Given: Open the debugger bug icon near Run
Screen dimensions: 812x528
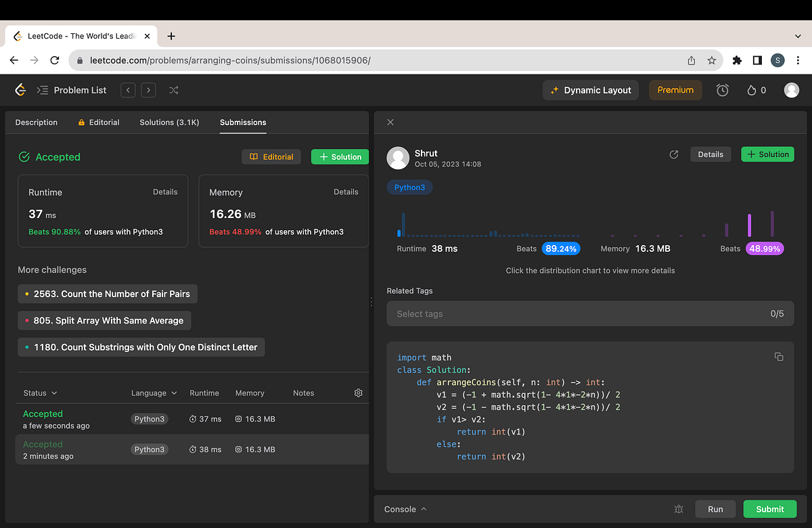Looking at the screenshot, I should (x=678, y=508).
